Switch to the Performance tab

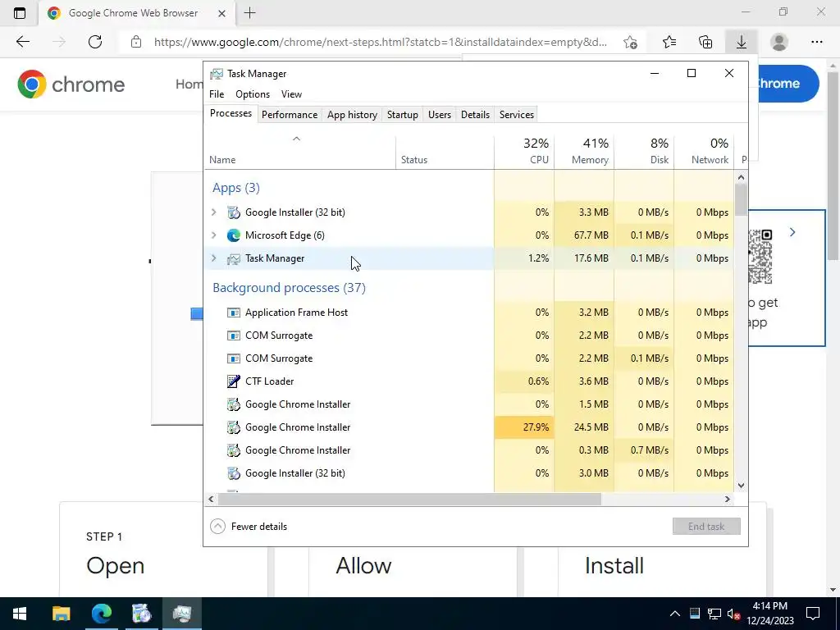click(290, 115)
